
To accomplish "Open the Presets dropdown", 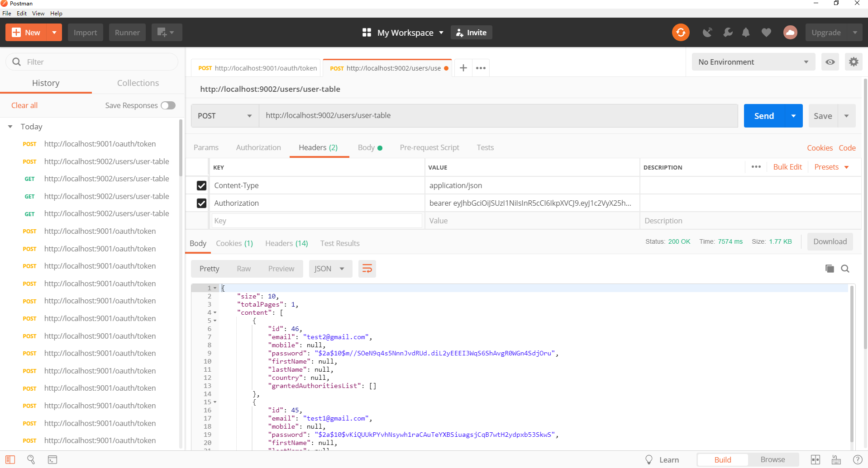I will coord(832,167).
